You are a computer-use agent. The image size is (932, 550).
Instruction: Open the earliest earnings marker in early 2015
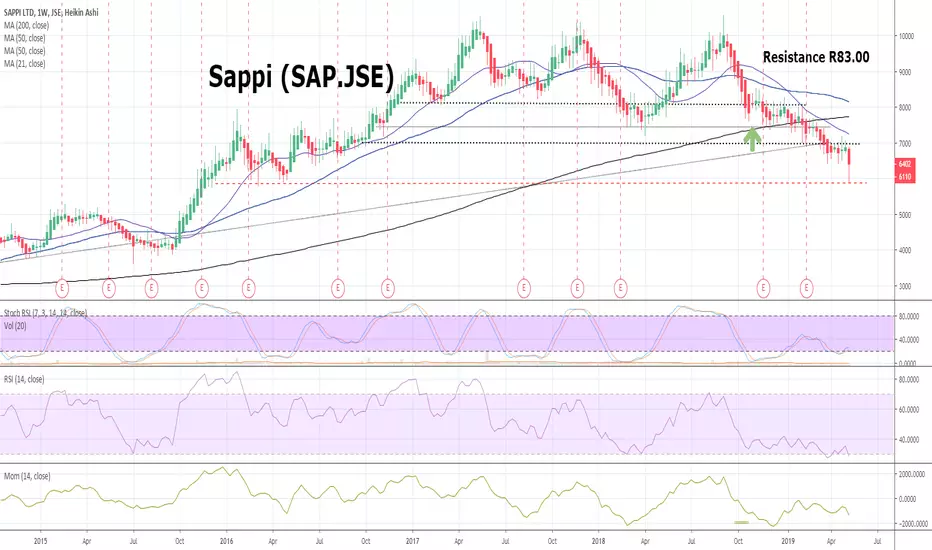pos(62,289)
